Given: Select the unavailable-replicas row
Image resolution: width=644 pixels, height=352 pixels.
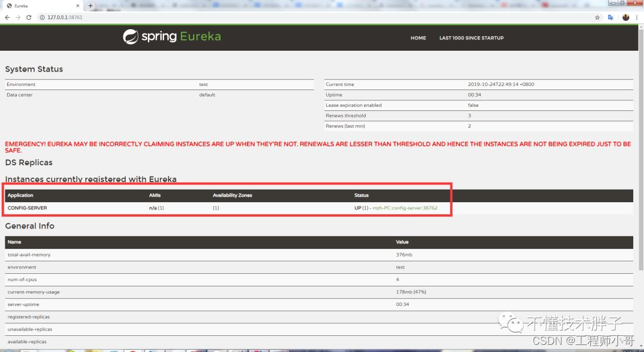Looking at the screenshot, I should [x=319, y=329].
